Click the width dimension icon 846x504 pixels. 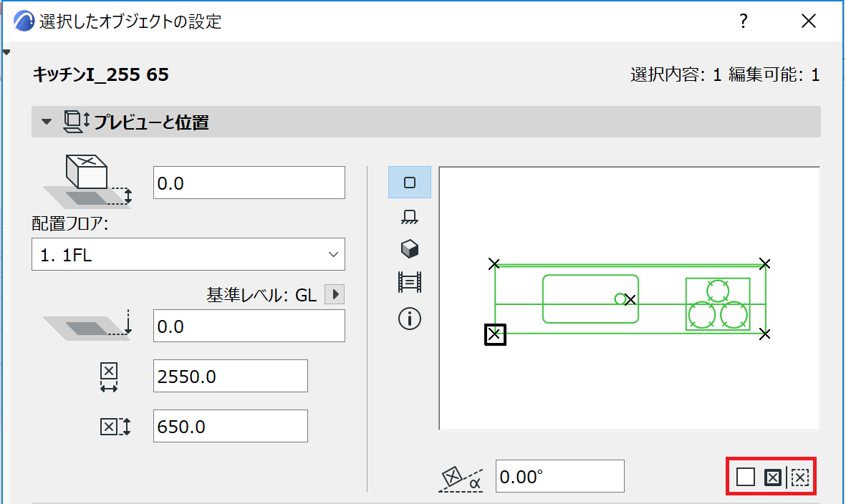coord(109,377)
